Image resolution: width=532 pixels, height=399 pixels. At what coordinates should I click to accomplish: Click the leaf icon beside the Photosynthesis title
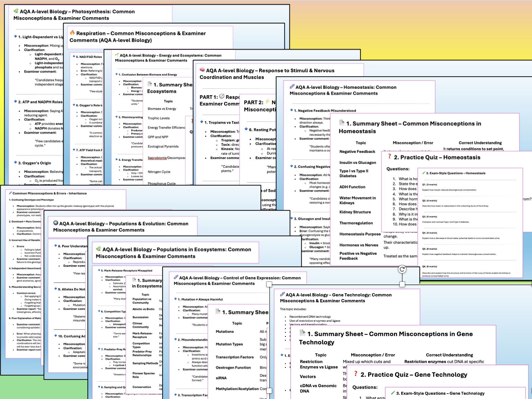click(x=16, y=11)
